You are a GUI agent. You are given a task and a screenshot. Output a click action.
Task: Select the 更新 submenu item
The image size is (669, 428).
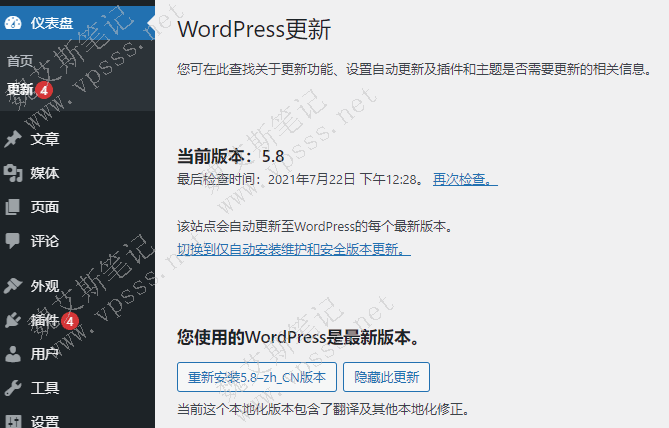coord(20,90)
